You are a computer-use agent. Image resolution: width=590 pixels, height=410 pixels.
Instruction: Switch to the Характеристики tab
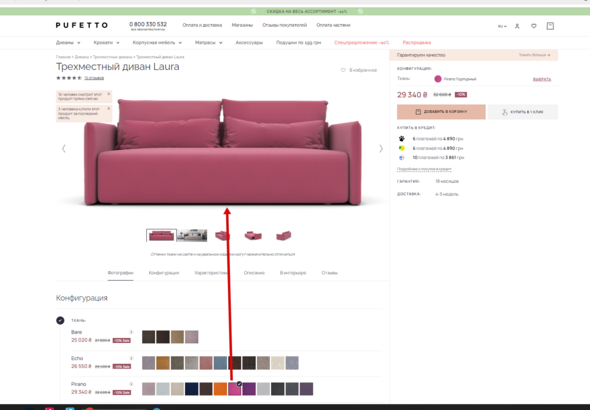(211, 273)
